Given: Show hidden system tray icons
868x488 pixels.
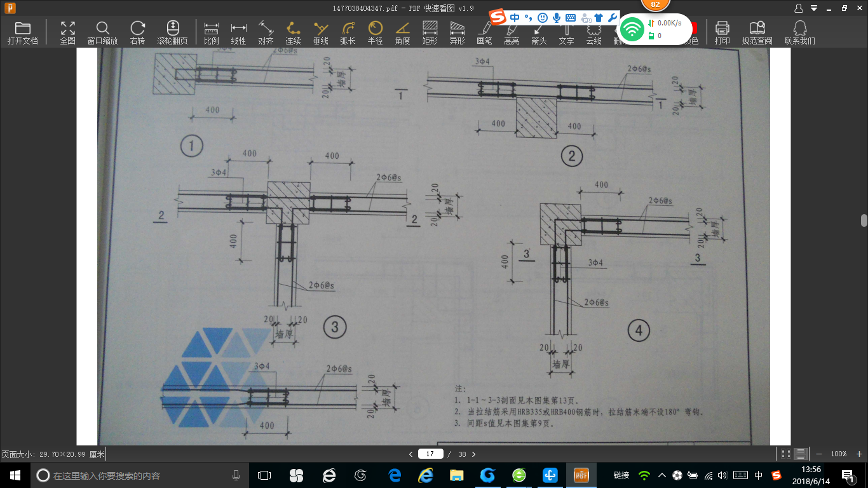Looking at the screenshot, I should click(662, 475).
